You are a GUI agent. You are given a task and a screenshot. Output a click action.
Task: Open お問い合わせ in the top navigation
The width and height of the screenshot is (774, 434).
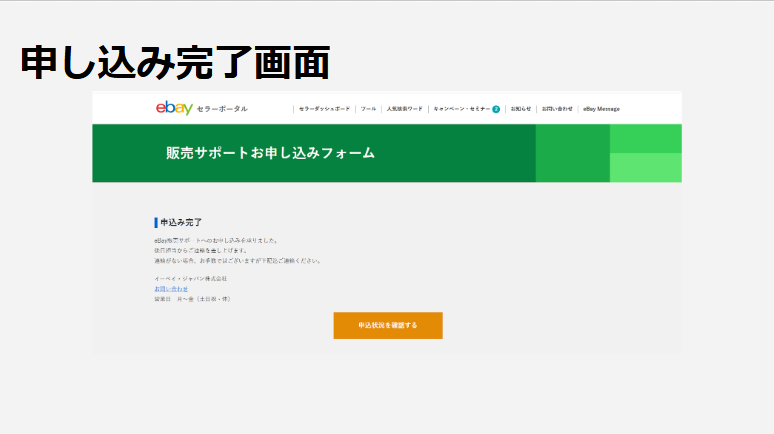pos(557,109)
